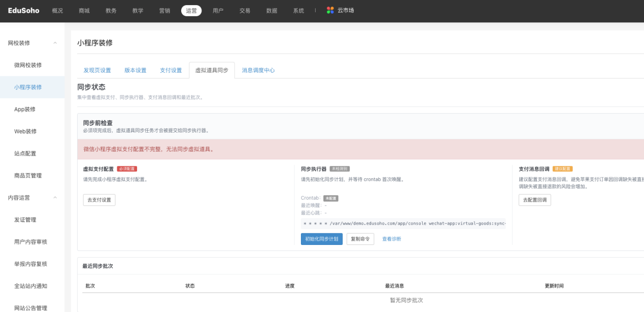Switch to the 支付设置 tab
This screenshot has height=312, width=644.
171,70
